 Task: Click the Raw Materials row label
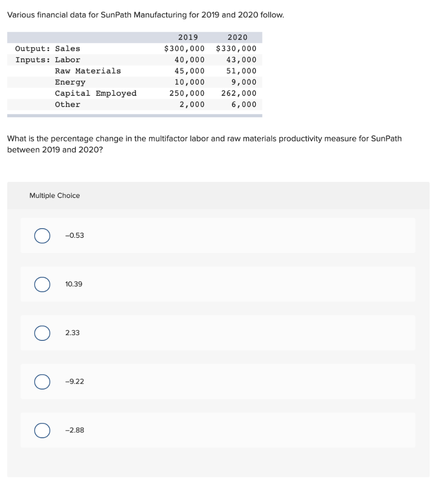point(87,71)
